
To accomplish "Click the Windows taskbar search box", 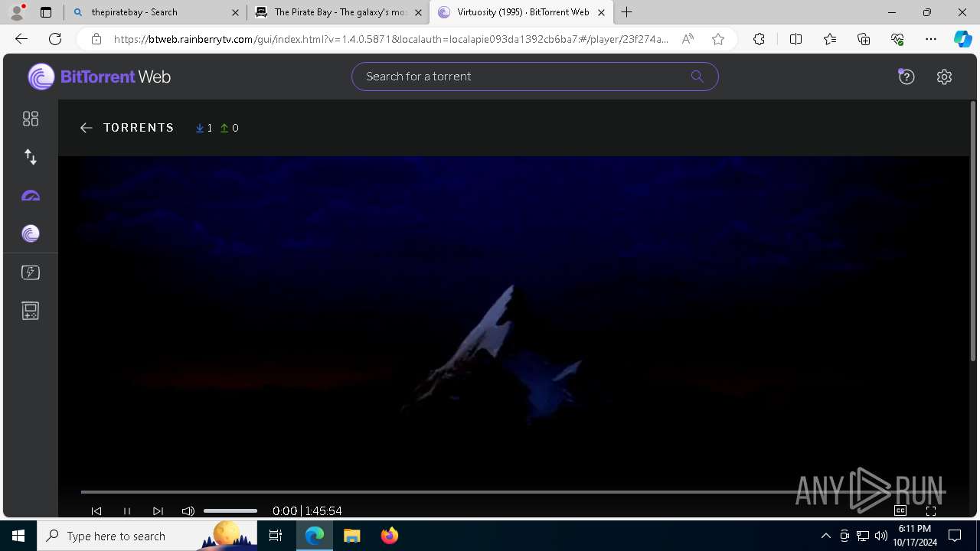I will [x=147, y=536].
